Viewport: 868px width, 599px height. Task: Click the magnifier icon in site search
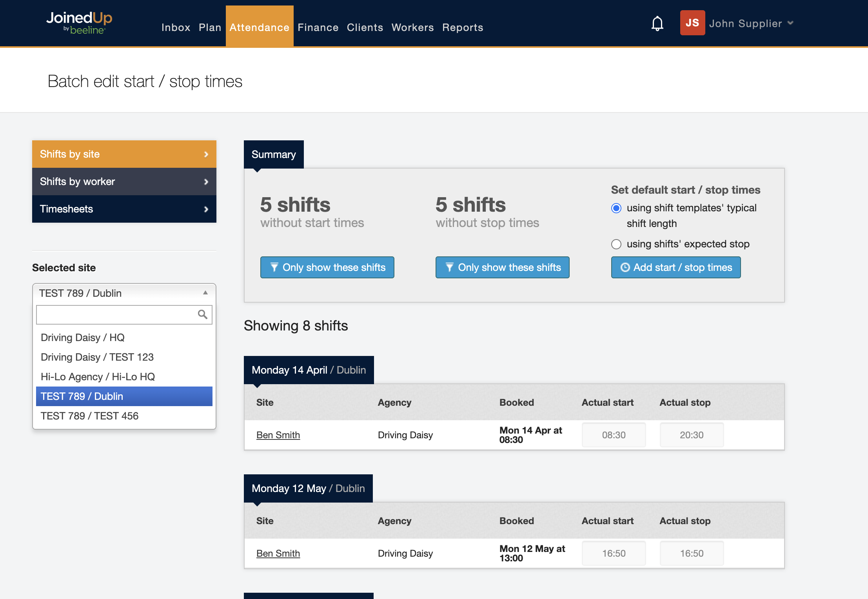click(202, 314)
